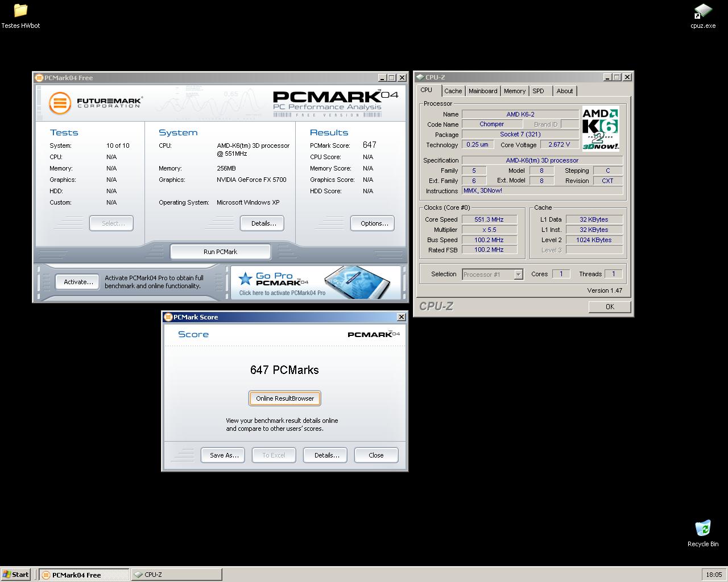Switch to the Mainboard tab
This screenshot has width=728, height=582.
pos(483,91)
